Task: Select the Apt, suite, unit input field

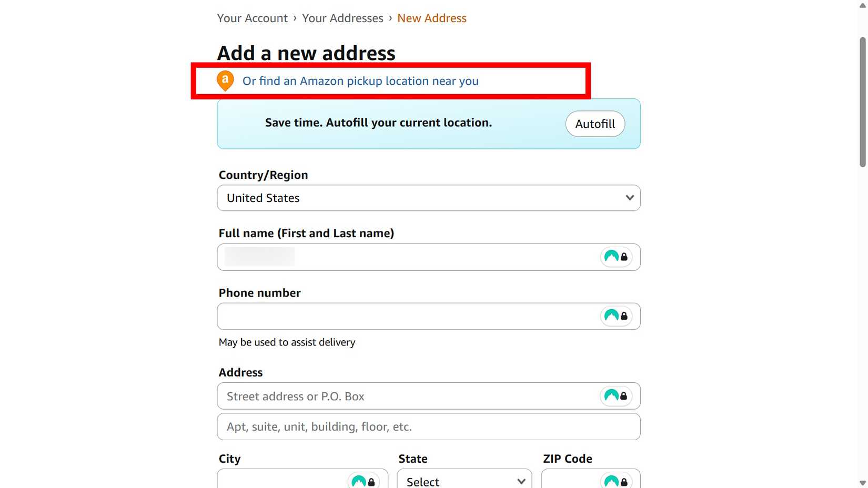Action: pyautogui.click(x=395, y=426)
